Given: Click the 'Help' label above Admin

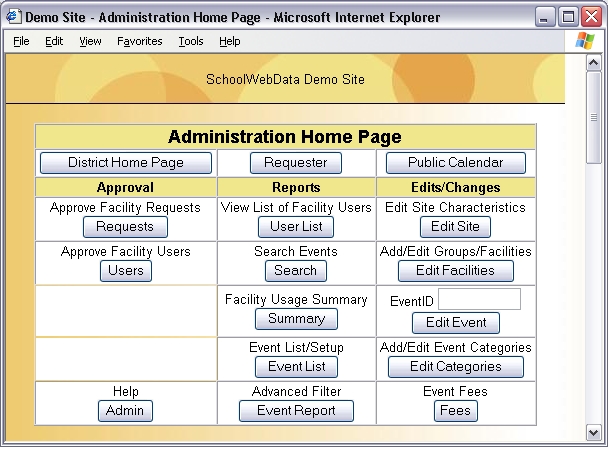Looking at the screenshot, I should 125,392.
